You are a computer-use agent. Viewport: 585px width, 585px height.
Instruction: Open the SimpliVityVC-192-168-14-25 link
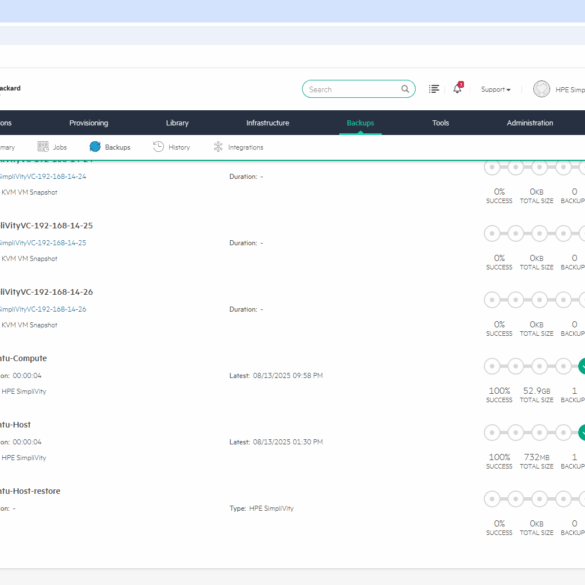43,243
